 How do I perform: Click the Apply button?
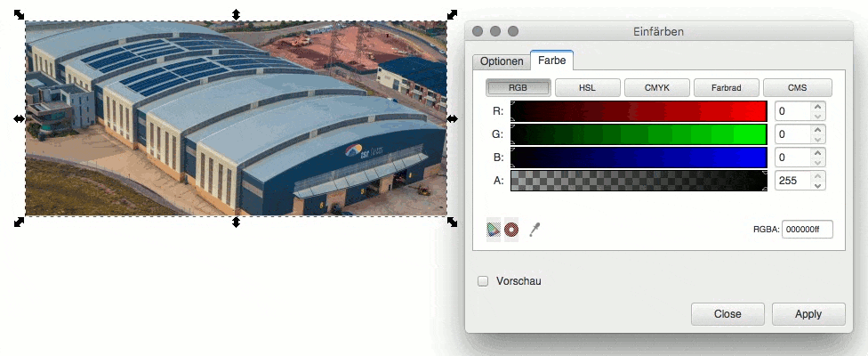click(808, 314)
